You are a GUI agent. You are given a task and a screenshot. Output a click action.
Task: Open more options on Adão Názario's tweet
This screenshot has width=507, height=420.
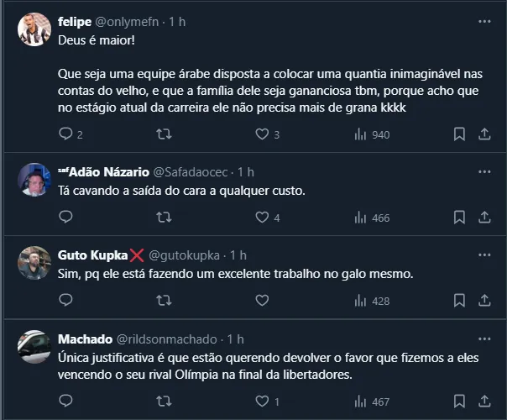click(484, 171)
